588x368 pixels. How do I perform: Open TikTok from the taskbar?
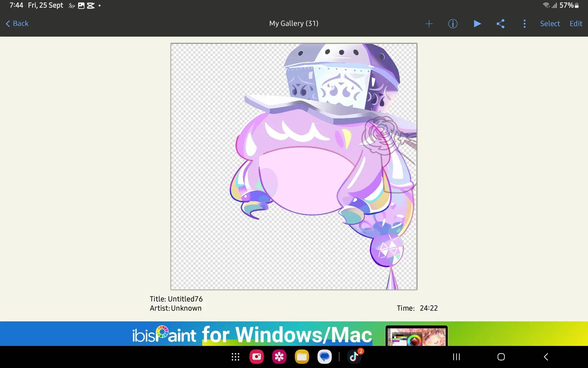pyautogui.click(x=354, y=357)
